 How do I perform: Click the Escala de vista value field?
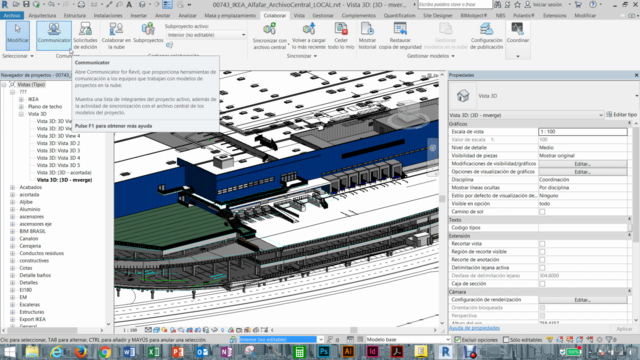point(582,132)
